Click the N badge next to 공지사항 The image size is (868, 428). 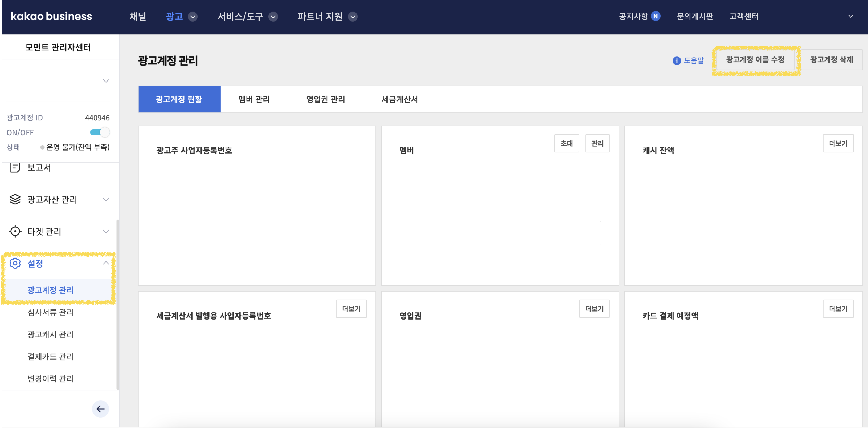click(x=655, y=16)
